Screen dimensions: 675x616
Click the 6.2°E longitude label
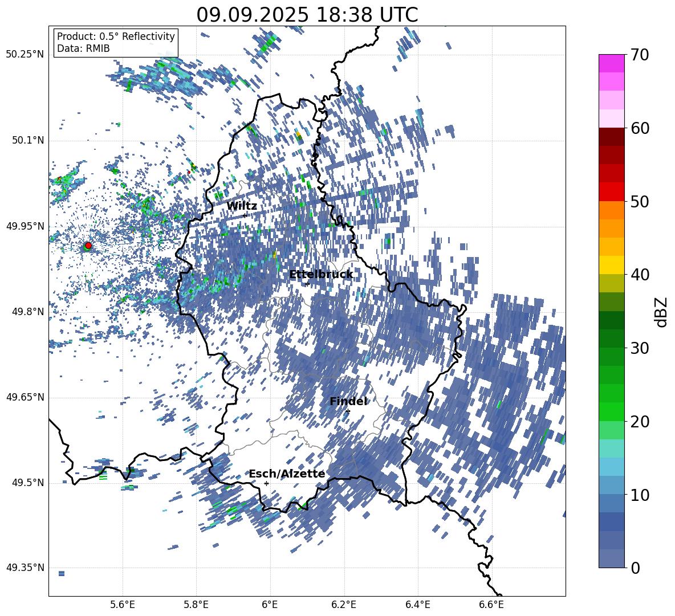(344, 605)
